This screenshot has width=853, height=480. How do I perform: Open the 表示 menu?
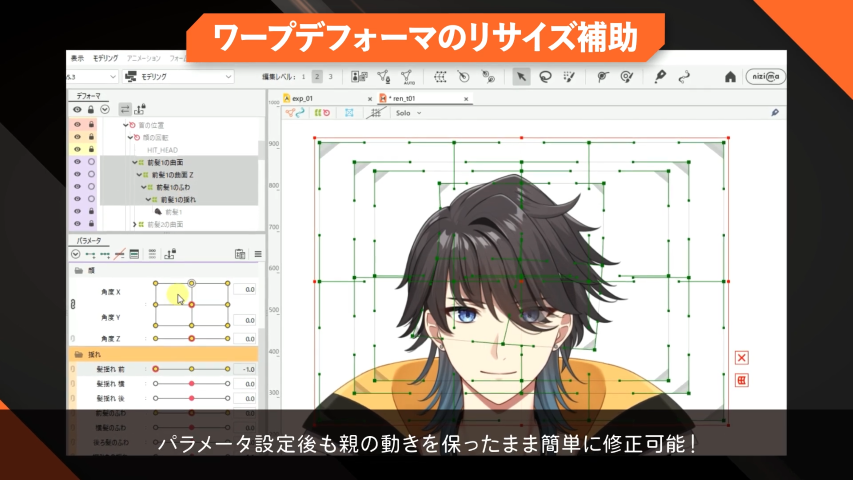[x=77, y=58]
